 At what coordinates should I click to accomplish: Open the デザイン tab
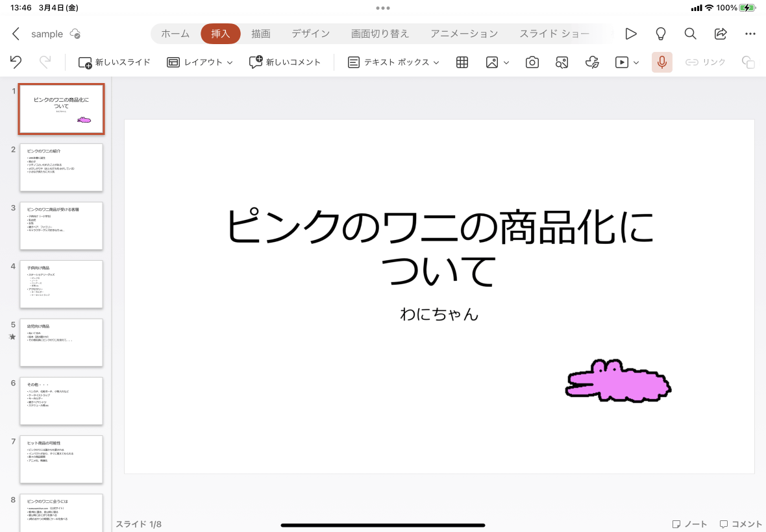pyautogui.click(x=311, y=34)
